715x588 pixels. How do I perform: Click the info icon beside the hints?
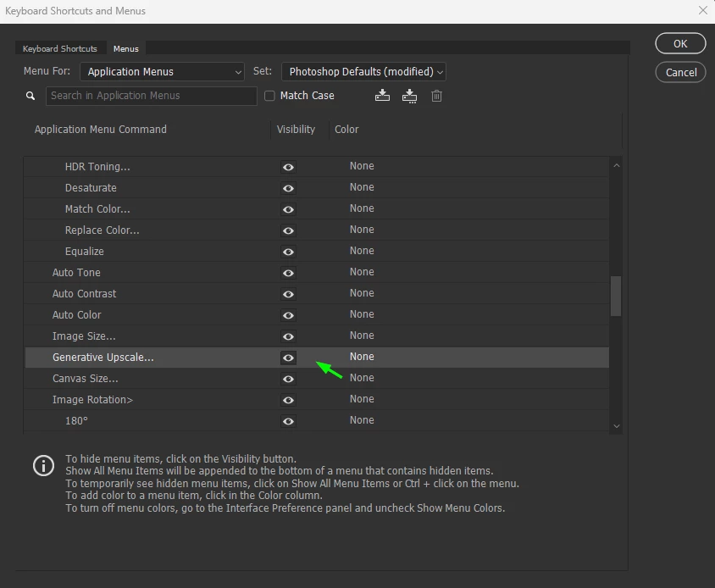(44, 466)
